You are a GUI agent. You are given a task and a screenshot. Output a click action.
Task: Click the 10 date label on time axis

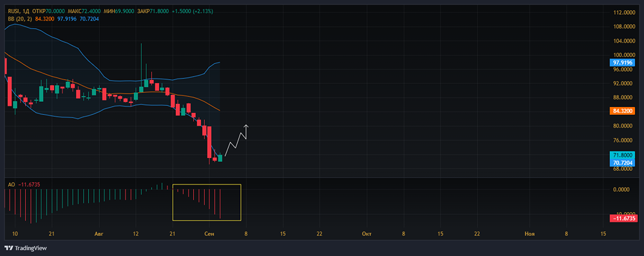[15, 234]
